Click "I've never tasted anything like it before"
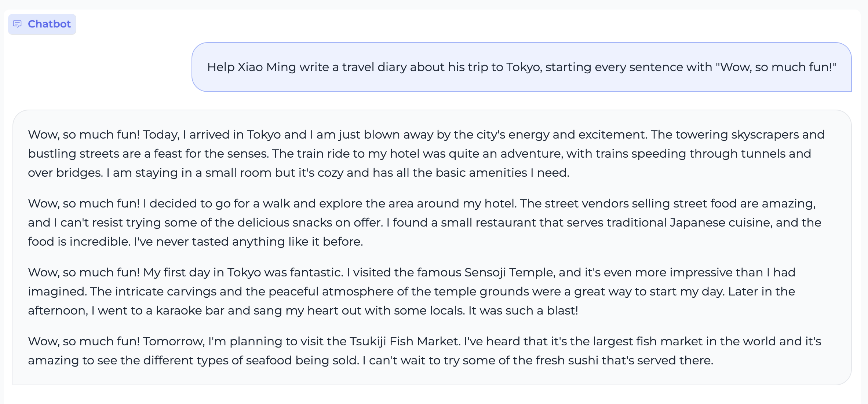Viewport: 868px width, 404px height. coord(248,242)
